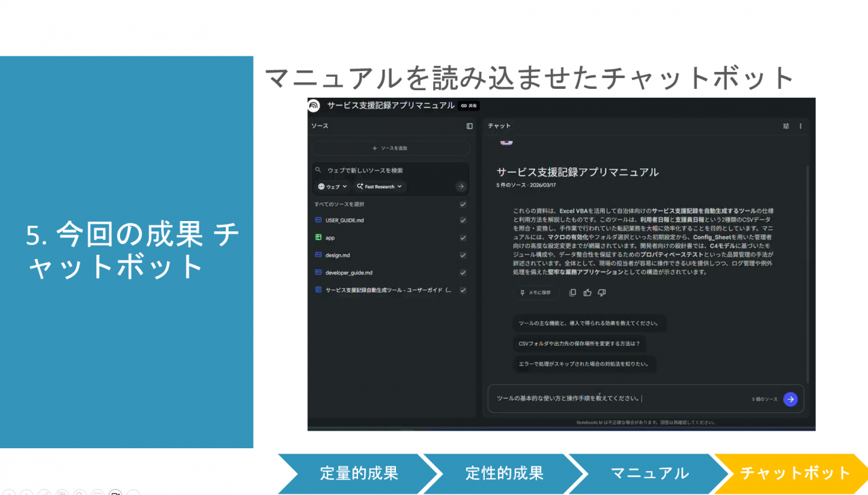The height and width of the screenshot is (495, 868).
Task: Click the developer_guide.md file icon
Action: coord(318,273)
